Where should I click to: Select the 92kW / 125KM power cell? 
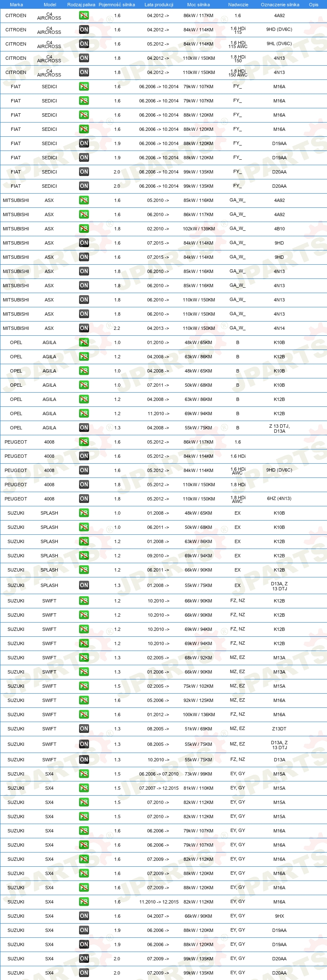tap(199, 700)
